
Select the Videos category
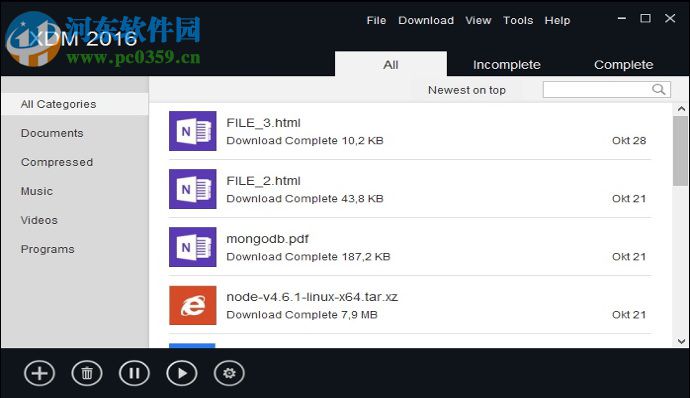[39, 220]
